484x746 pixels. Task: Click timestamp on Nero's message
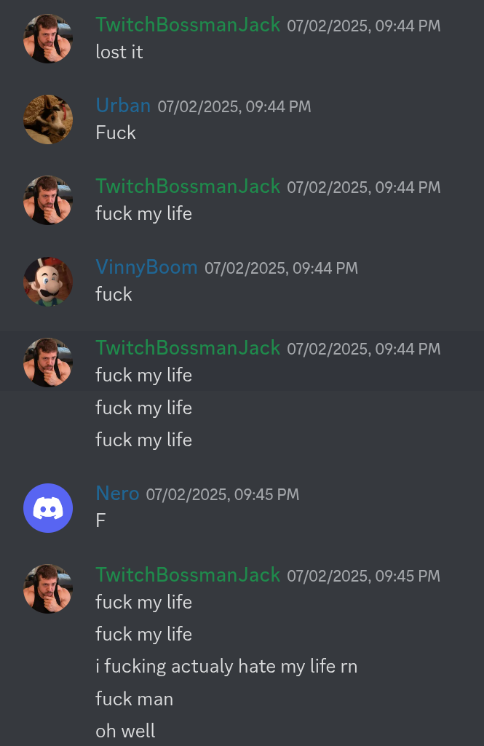click(223, 494)
